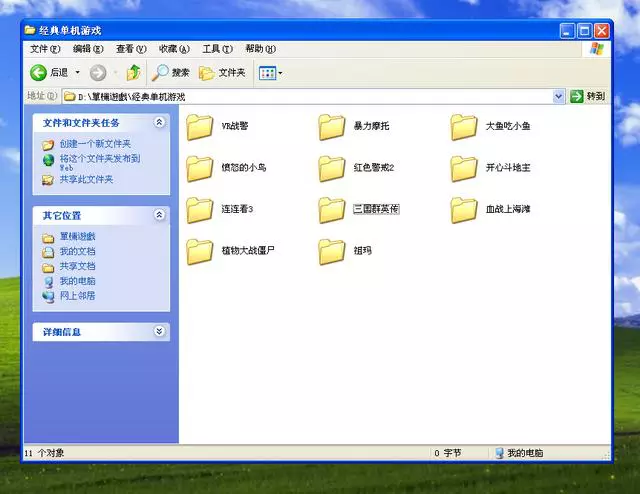Open 單機遊戲 in Other Places
The image size is (640, 494).
pos(78,236)
